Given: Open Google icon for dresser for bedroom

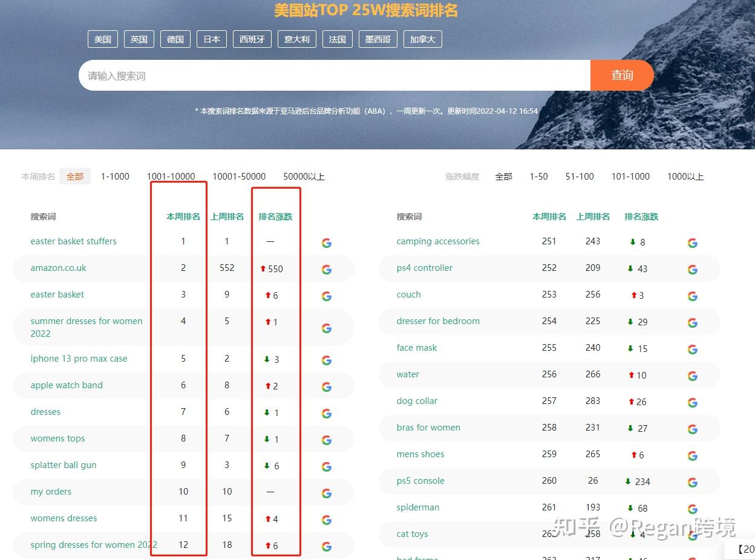Looking at the screenshot, I should pos(693,323).
